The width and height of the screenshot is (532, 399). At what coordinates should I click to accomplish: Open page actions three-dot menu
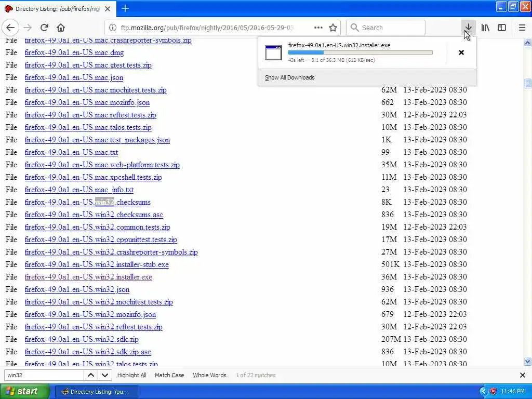pyautogui.click(x=318, y=28)
